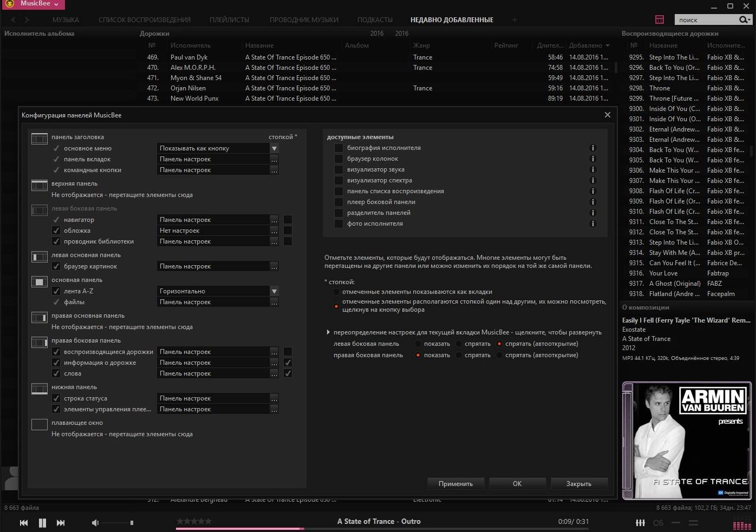Click the 'верхняя панель' layout icon
756x532 pixels.
[40, 186]
